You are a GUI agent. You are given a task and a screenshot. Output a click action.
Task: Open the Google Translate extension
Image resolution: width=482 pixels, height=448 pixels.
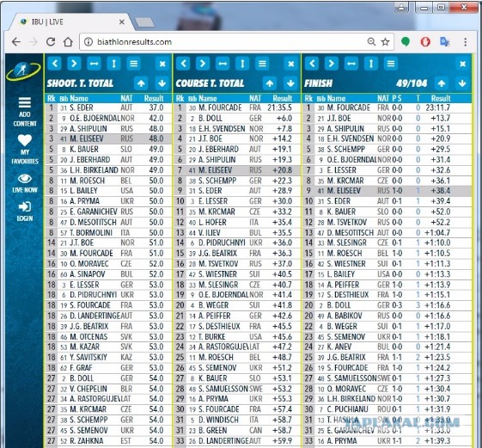(445, 41)
